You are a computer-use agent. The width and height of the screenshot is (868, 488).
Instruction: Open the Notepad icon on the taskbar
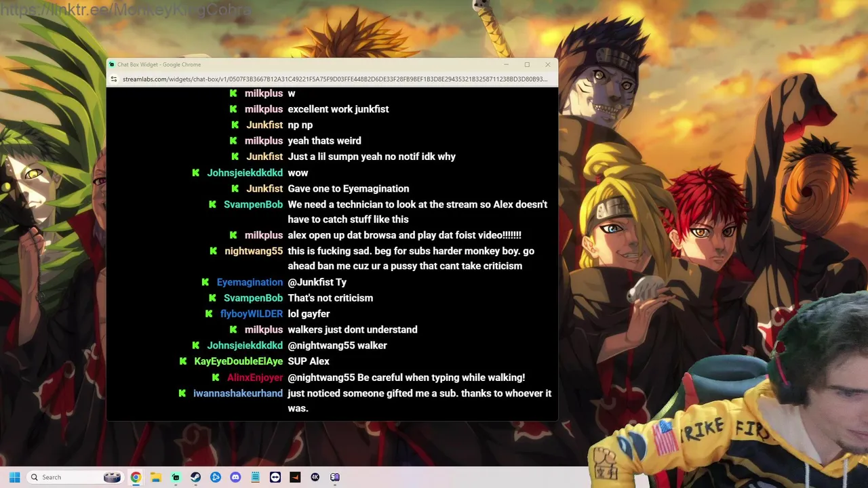point(255,477)
